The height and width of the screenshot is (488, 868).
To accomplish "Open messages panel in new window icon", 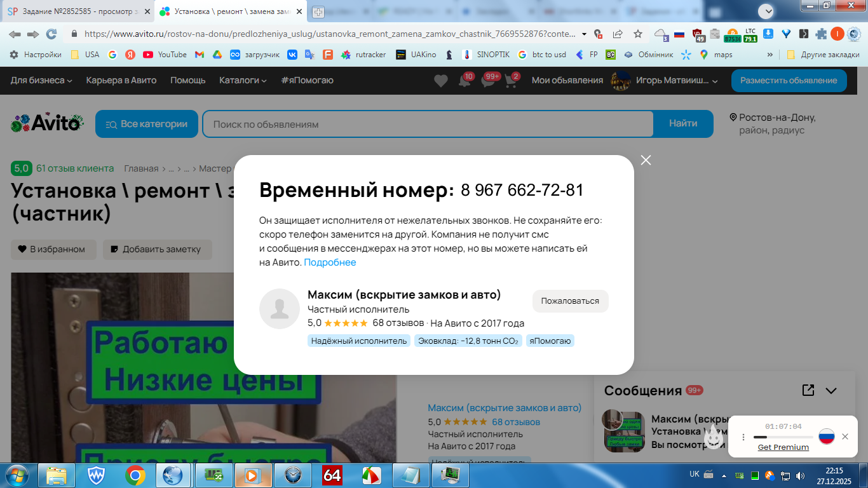I will (x=808, y=390).
